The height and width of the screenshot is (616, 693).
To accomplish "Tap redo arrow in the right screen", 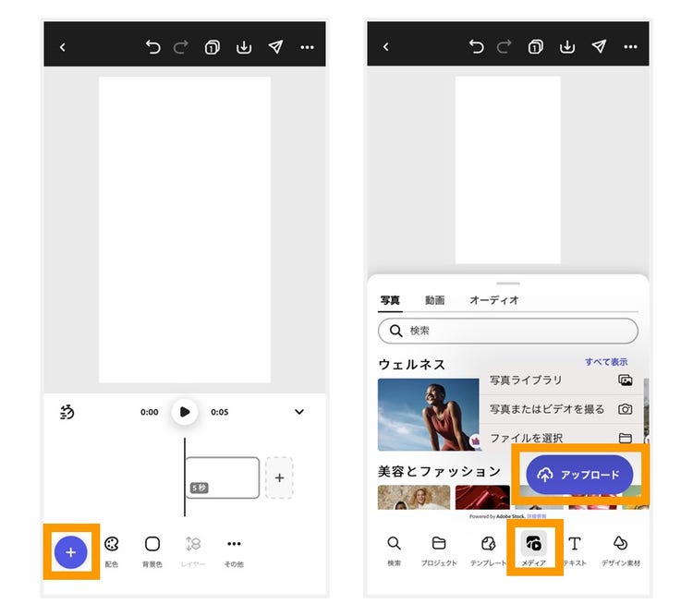I will tap(505, 46).
